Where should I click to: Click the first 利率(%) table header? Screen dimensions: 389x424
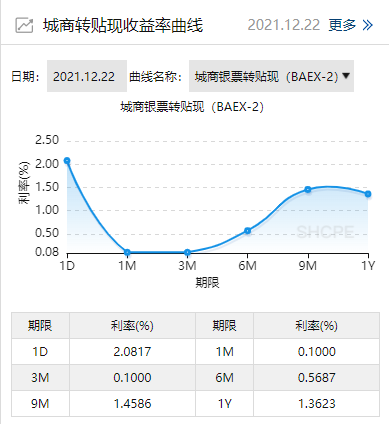pyautogui.click(x=132, y=325)
